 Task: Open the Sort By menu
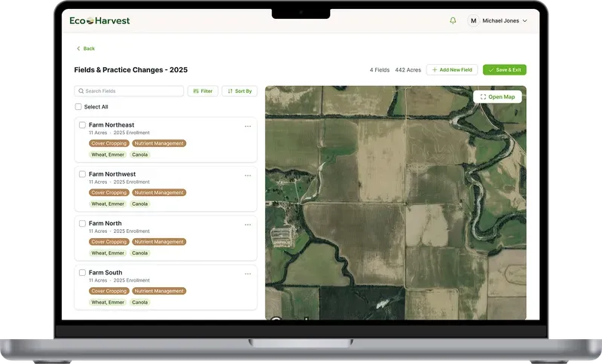[240, 91]
